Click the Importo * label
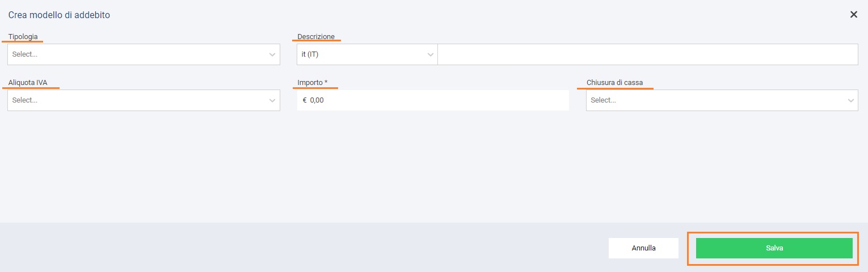This screenshot has height=272, width=868. [313, 83]
